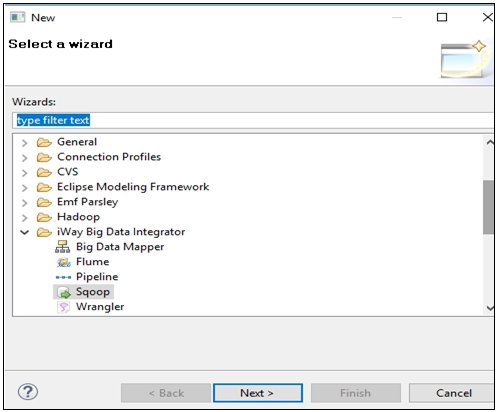
Task: Expand the Eclipse Modeling Framework node
Action: coord(25,187)
